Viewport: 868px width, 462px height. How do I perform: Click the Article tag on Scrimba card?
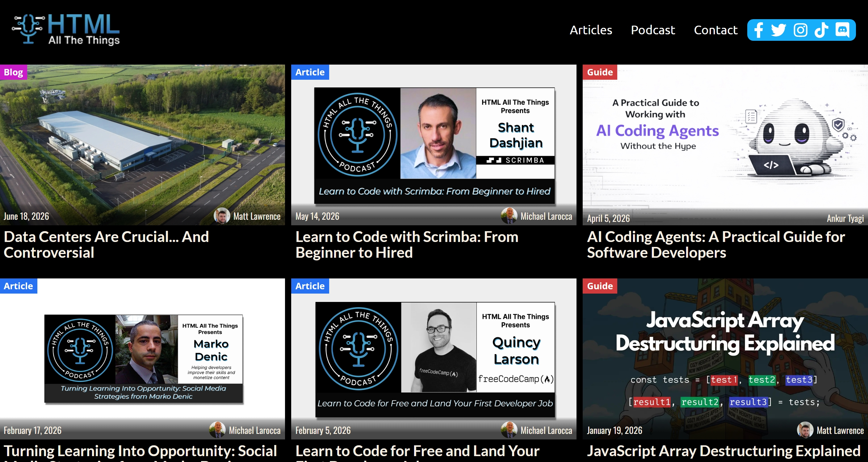(x=310, y=72)
